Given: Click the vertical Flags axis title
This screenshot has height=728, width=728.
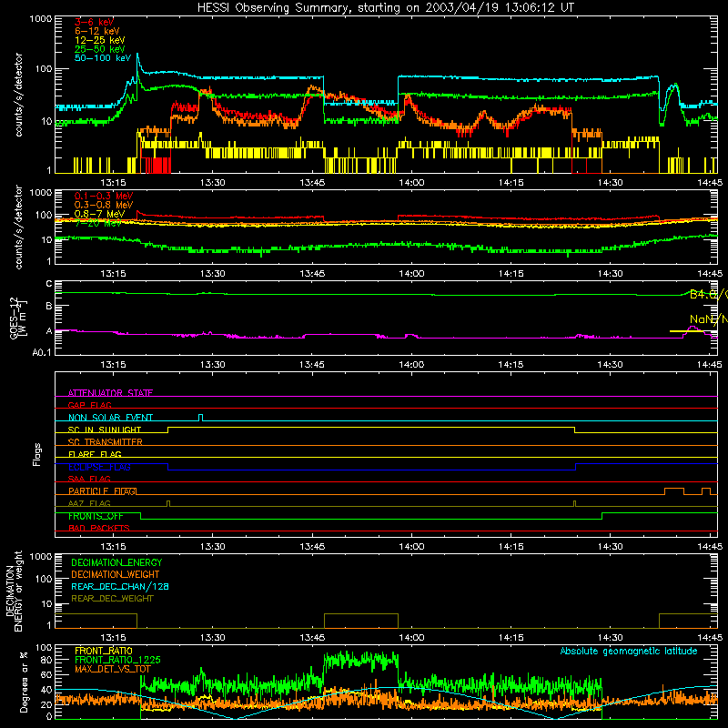Looking at the screenshot, I should [36, 454].
